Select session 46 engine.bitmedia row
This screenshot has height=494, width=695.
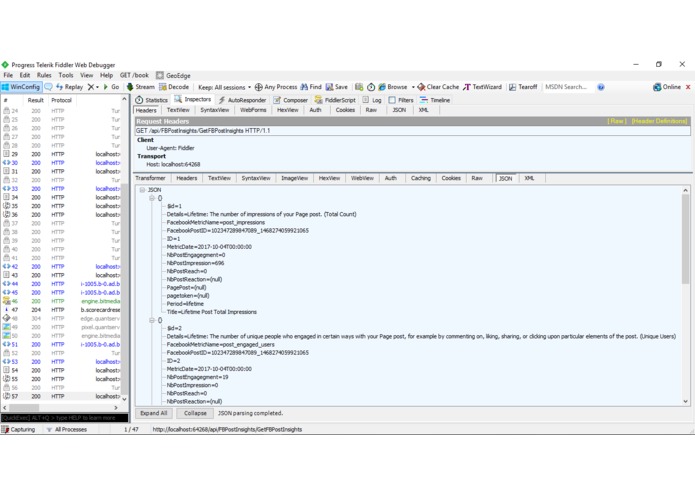pyautogui.click(x=62, y=301)
